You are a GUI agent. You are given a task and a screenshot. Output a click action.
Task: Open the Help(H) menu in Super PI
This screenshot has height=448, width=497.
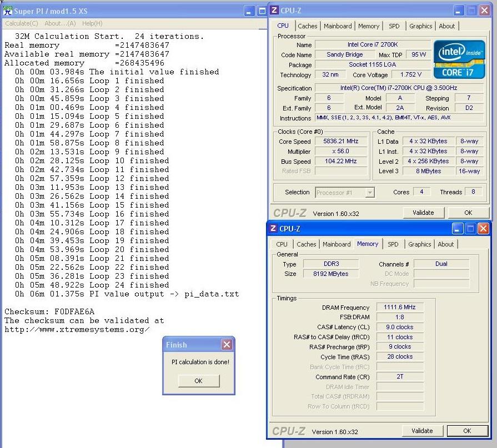click(x=92, y=23)
